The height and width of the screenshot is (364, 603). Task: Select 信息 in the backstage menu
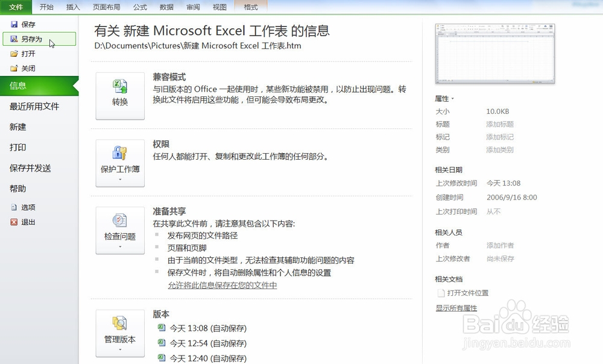tap(39, 86)
